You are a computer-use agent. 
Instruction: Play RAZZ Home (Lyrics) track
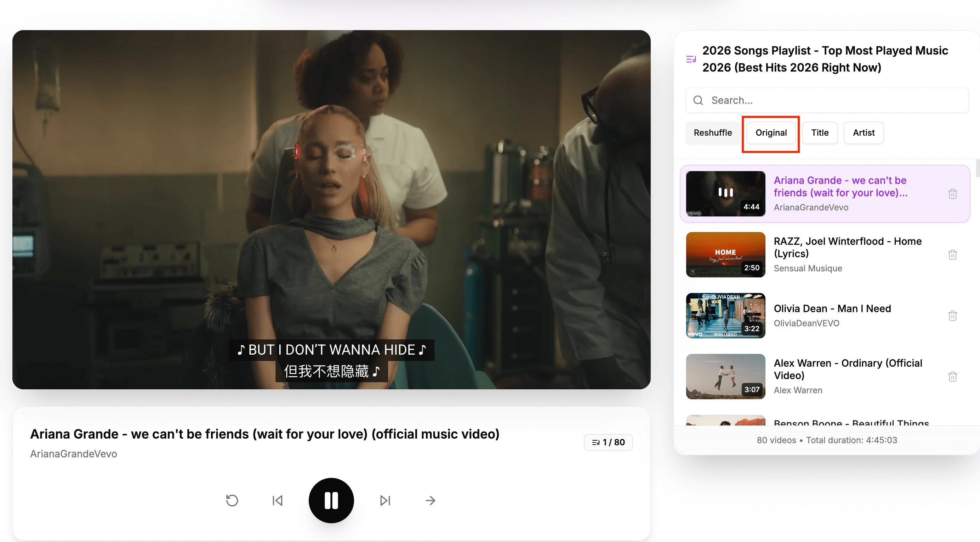pos(847,247)
